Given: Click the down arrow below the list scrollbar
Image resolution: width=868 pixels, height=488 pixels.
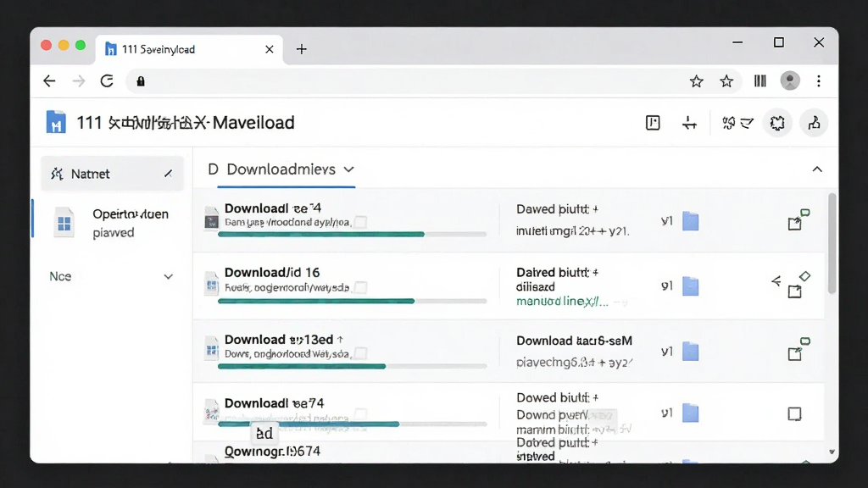Looking at the screenshot, I should coord(832,452).
